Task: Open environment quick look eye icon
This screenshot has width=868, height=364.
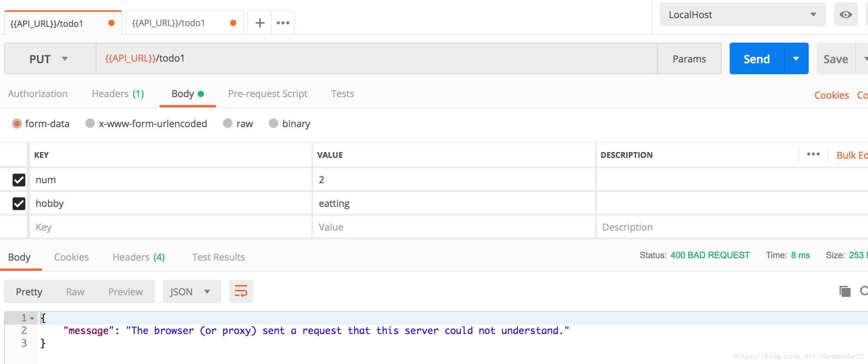Action: click(x=845, y=15)
